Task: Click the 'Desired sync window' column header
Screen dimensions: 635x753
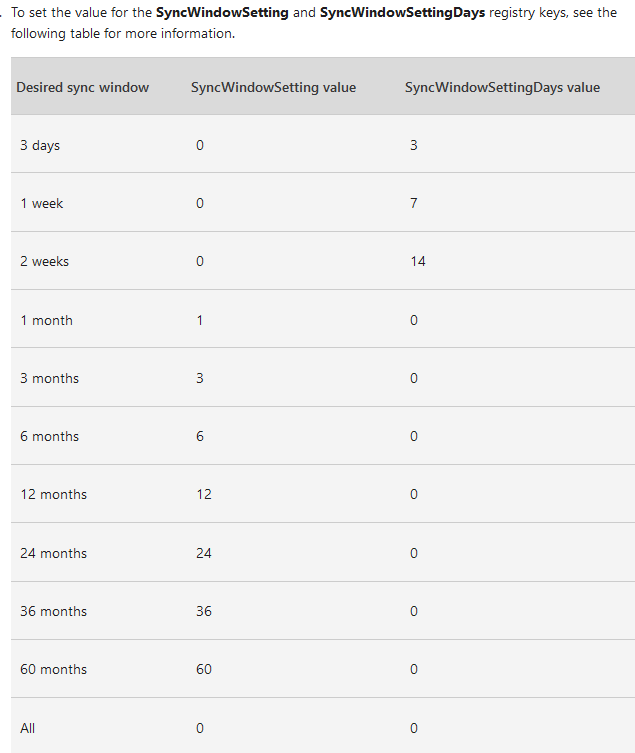Action: point(83,87)
